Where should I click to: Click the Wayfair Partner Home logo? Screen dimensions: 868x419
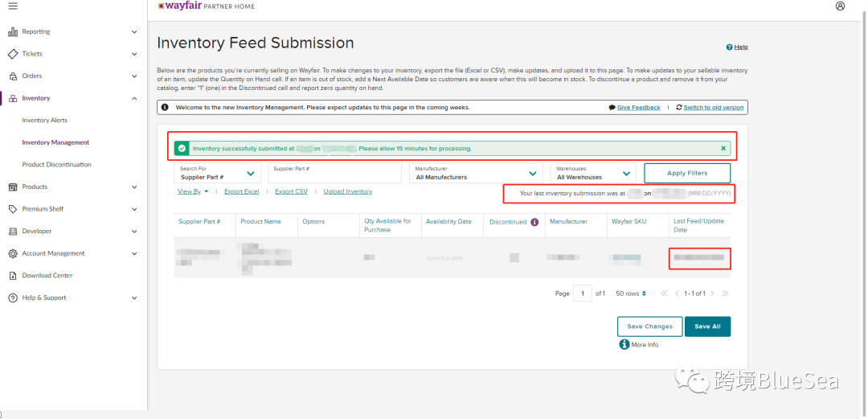pyautogui.click(x=207, y=6)
